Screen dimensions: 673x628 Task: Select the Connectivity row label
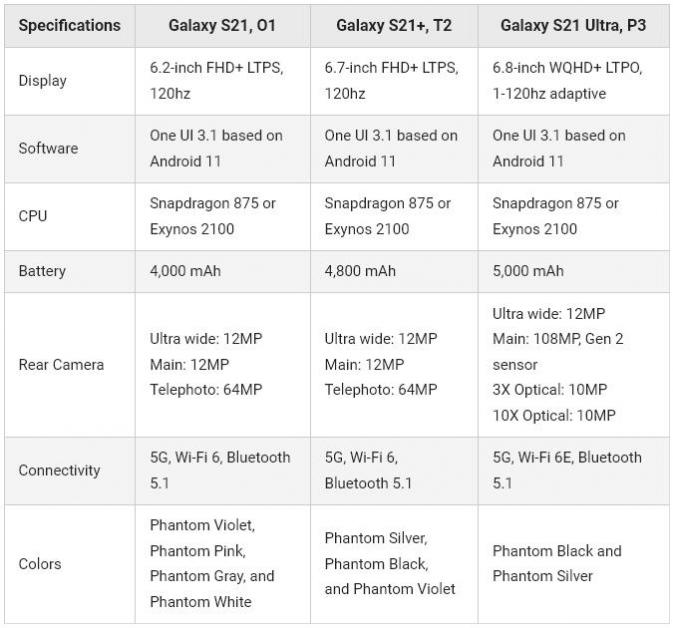tap(59, 470)
